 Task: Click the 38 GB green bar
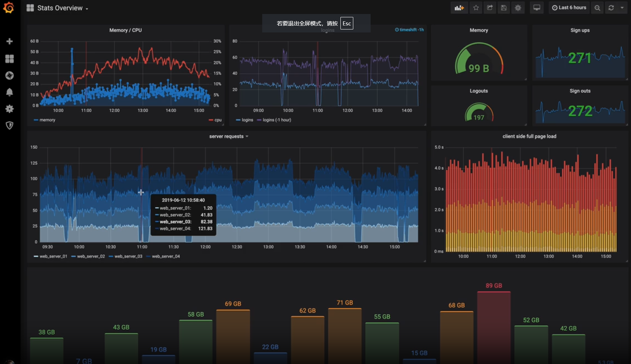pyautogui.click(x=47, y=351)
